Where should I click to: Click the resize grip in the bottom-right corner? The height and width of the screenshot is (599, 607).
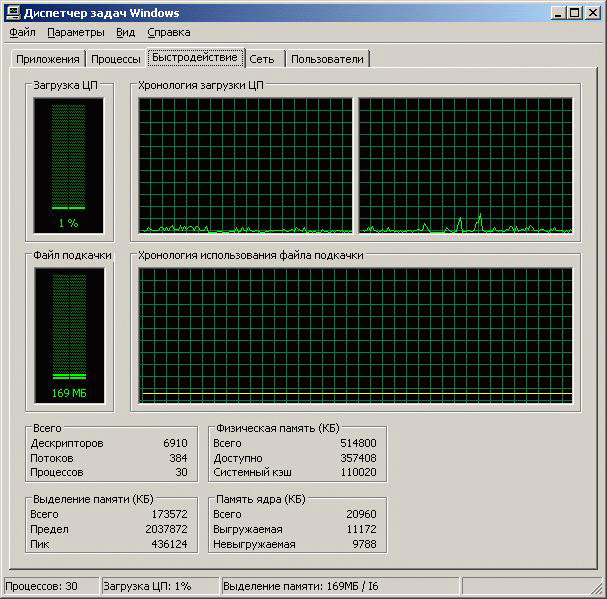coord(598,590)
